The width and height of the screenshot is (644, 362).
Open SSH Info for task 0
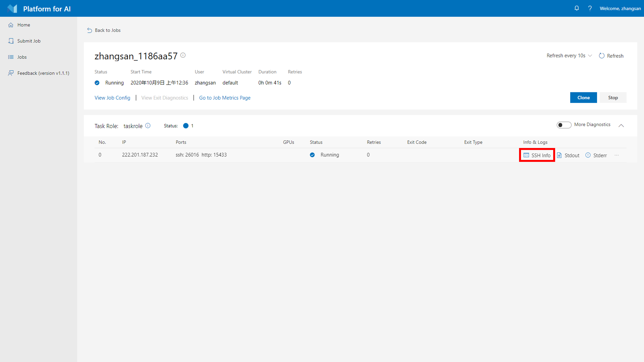pyautogui.click(x=537, y=155)
